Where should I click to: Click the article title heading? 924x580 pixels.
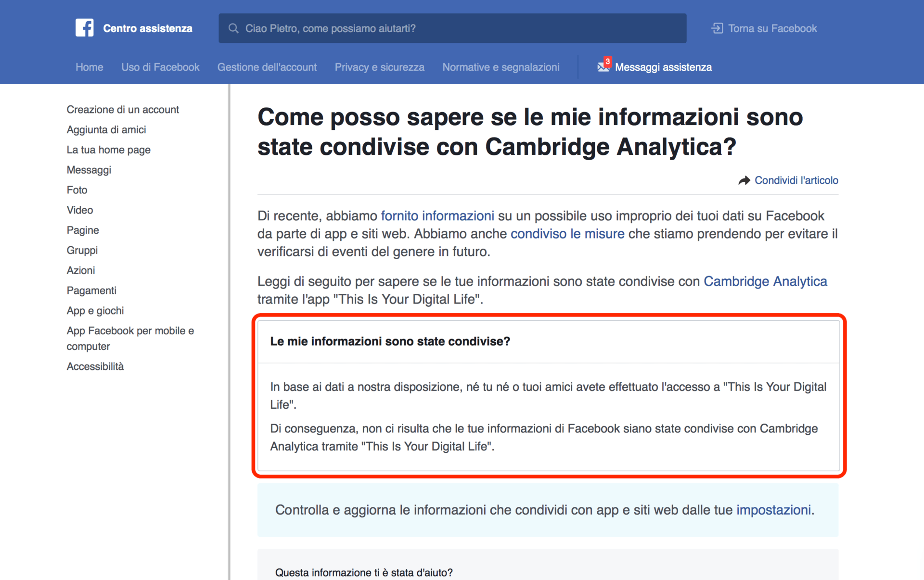click(530, 132)
